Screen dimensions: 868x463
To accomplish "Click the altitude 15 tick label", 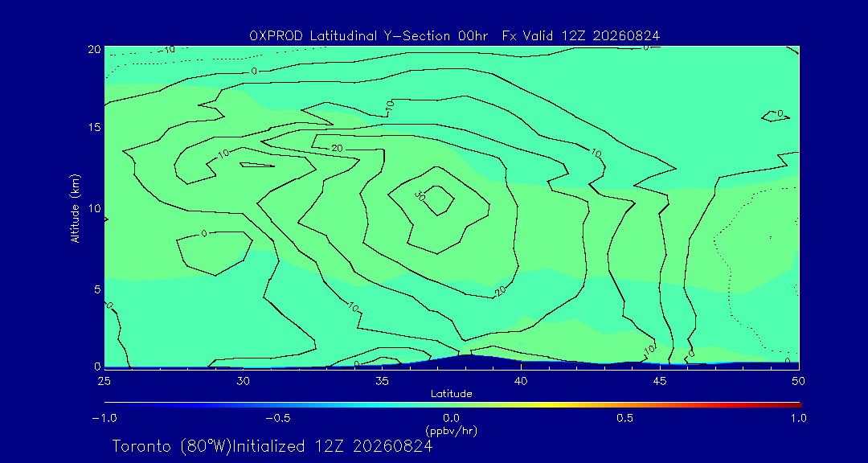I will click(93, 127).
